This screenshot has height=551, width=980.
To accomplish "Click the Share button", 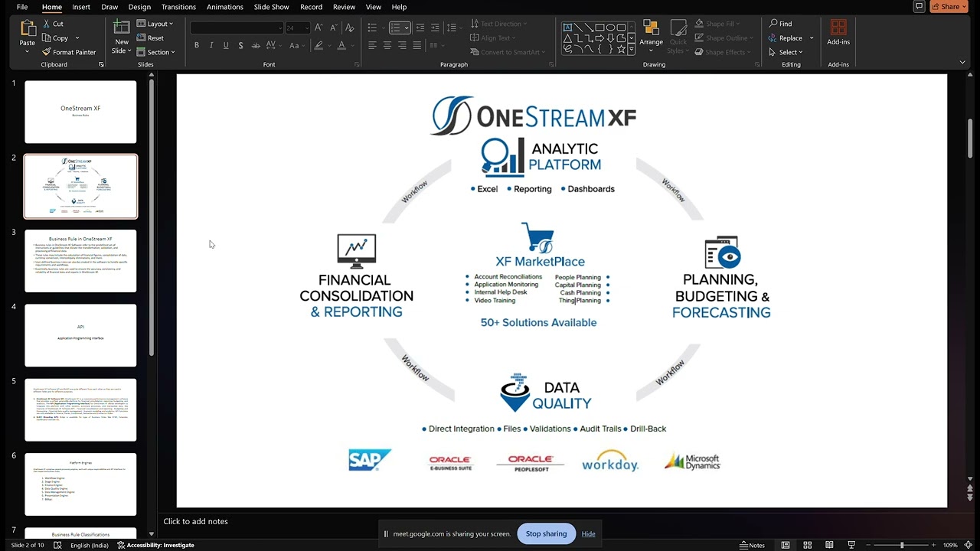I will tap(949, 6).
